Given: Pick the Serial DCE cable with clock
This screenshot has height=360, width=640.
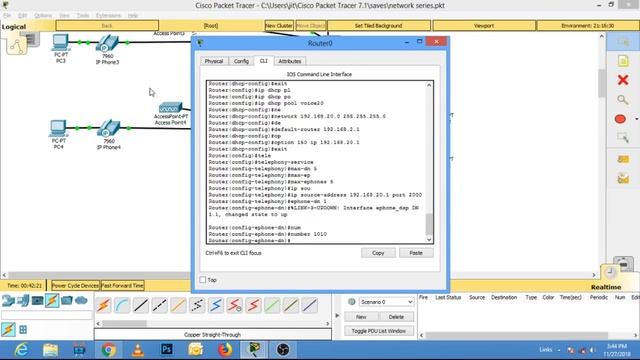Looking at the screenshot, I should tap(235, 305).
